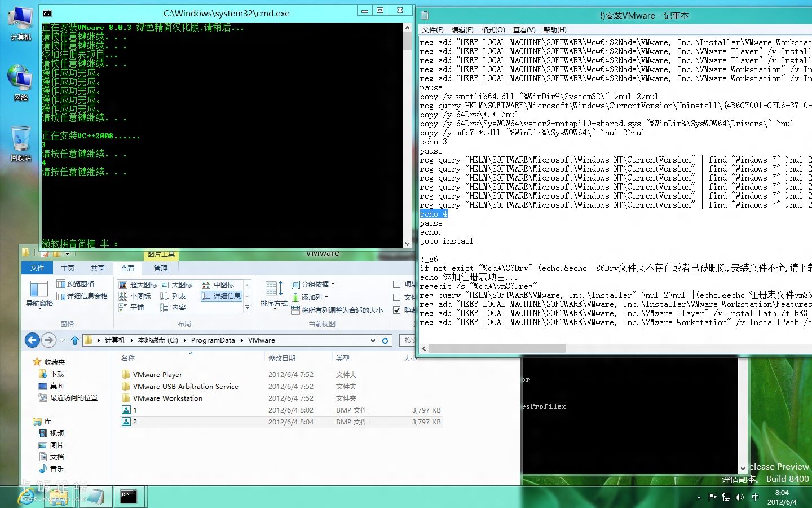Toggle the 详细信息窗格 details pane
The width and height of the screenshot is (812, 508).
point(82,296)
